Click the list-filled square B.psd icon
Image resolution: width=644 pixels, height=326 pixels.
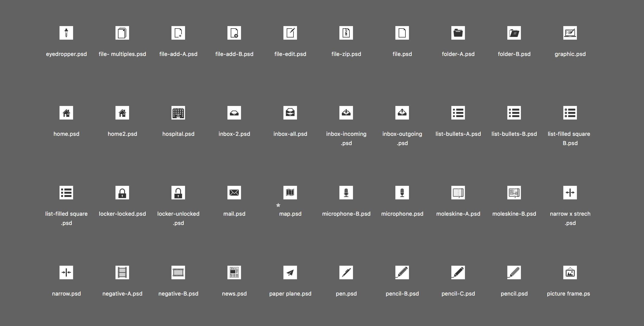(x=570, y=113)
